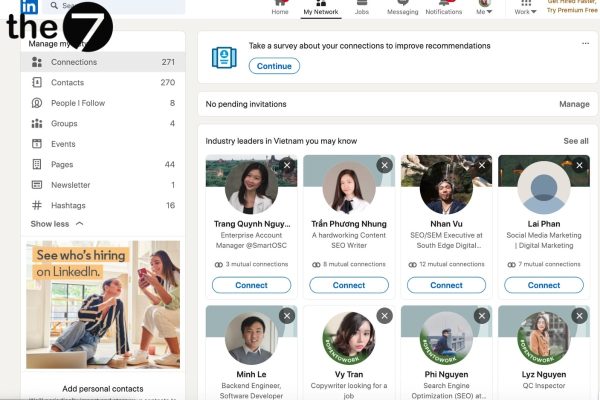Click the Events calendar icon
The height and width of the screenshot is (400, 600).
point(37,144)
